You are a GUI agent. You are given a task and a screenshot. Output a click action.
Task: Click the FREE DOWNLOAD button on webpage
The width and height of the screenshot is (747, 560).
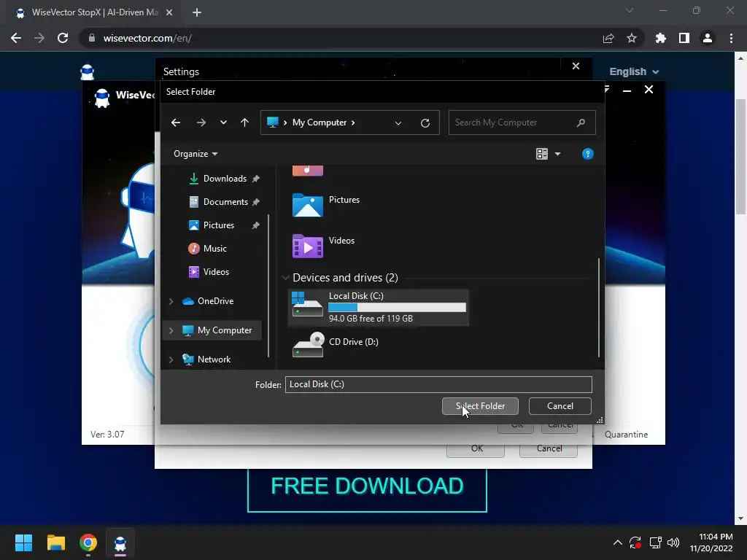367,488
